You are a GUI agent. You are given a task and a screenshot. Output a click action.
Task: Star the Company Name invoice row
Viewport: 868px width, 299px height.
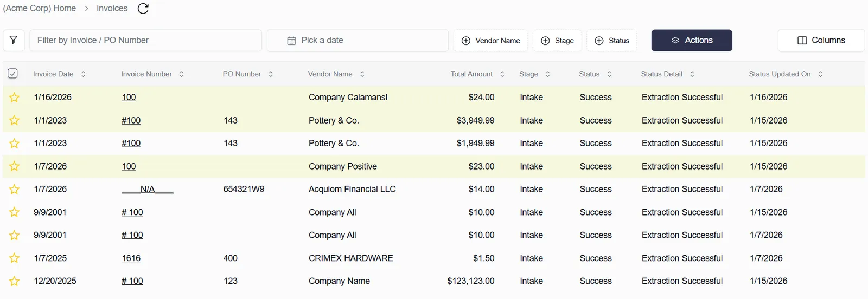point(15,281)
